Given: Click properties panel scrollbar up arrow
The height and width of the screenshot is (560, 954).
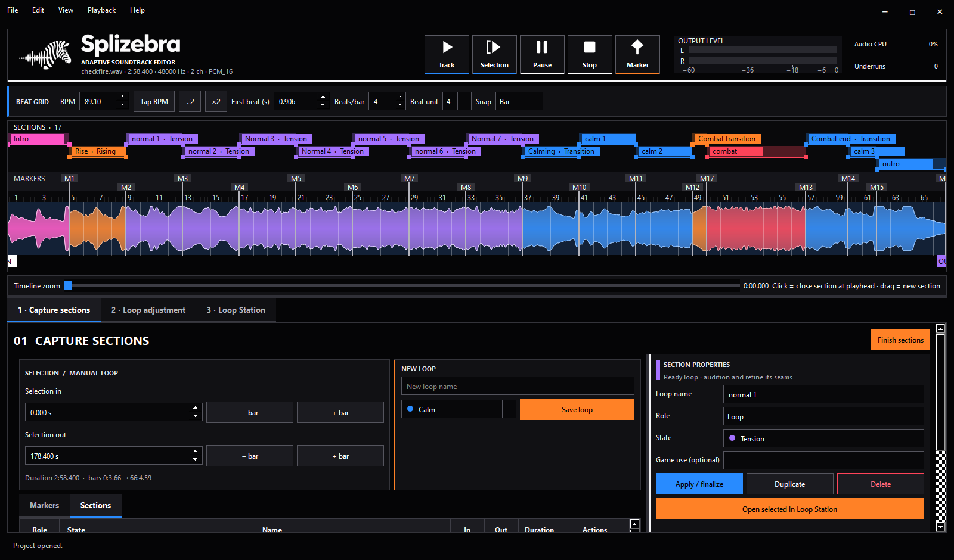Looking at the screenshot, I should (x=940, y=329).
